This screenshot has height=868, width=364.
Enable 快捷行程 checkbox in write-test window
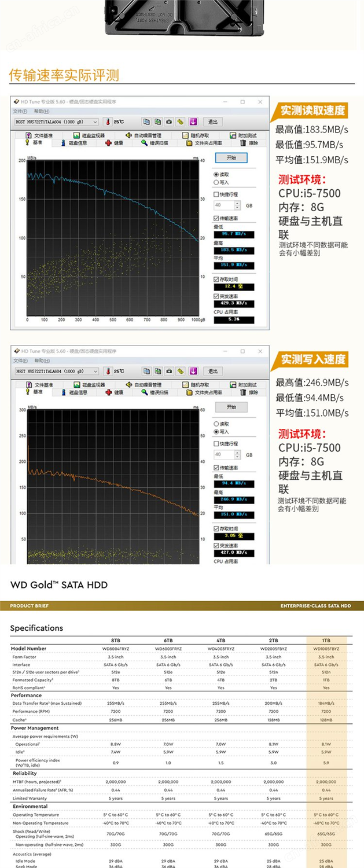[216, 444]
